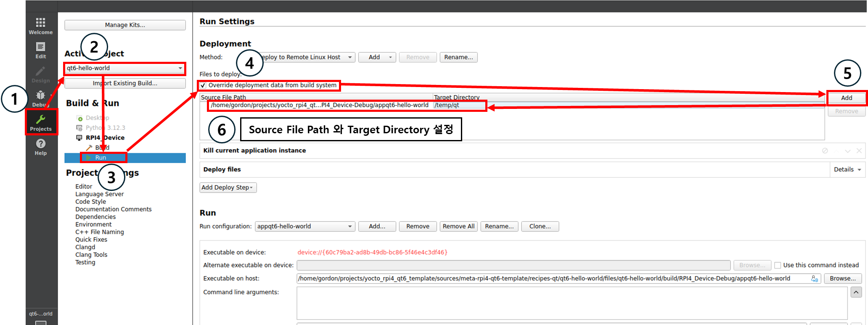
Task: Click the Clone... button
Action: coord(540,226)
